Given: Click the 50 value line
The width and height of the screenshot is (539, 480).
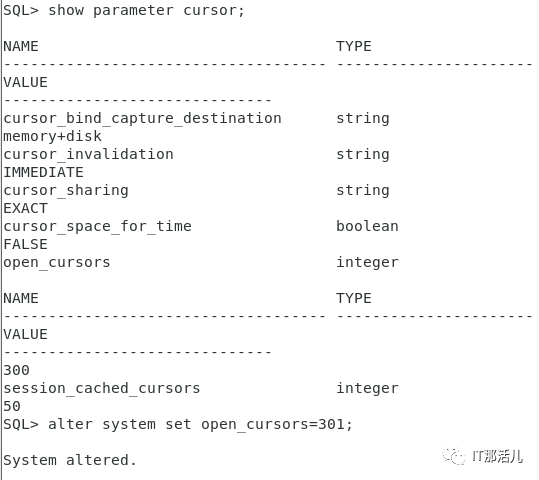Looking at the screenshot, I should [x=12, y=406].
